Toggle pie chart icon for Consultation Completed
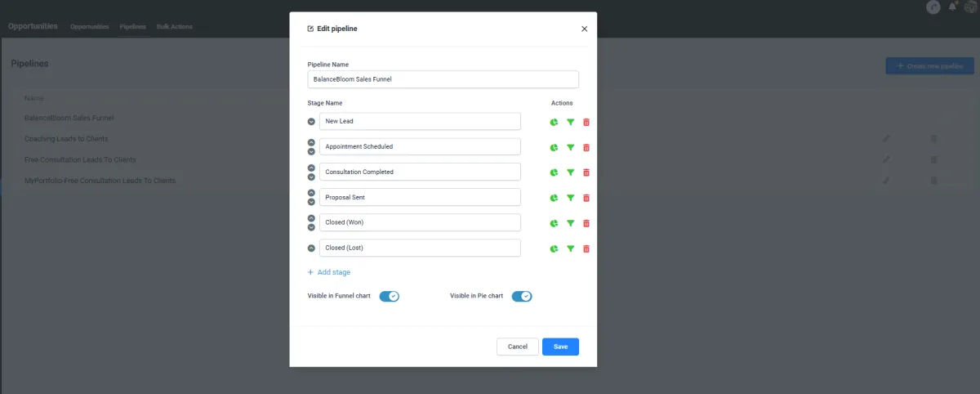The width and height of the screenshot is (980, 394). point(554,172)
